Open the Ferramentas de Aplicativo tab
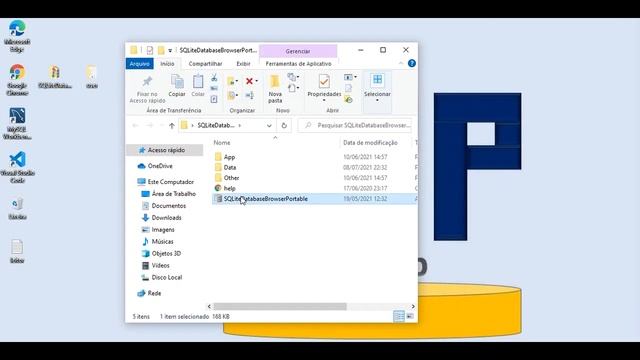Screen dimensions: 640x360 (x=298, y=64)
